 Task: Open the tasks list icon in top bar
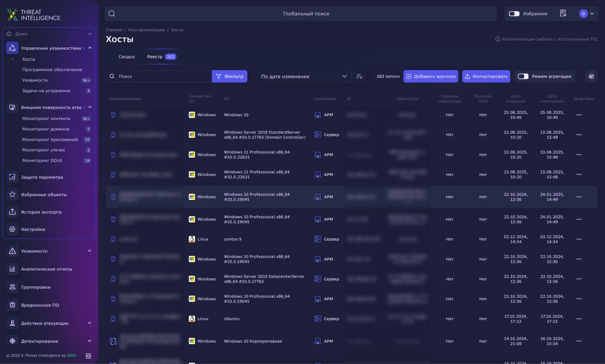click(563, 14)
